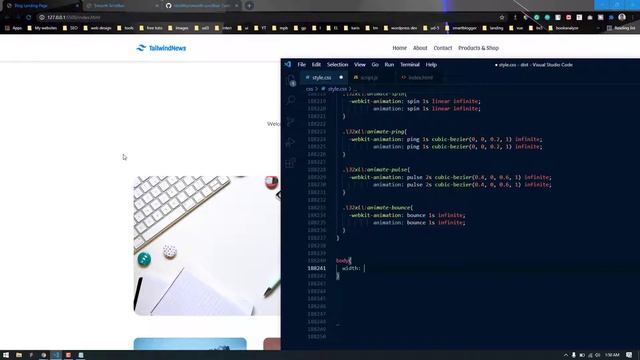Go to About link on the webpage
Viewport: 640px width, 360px height.
coord(420,48)
